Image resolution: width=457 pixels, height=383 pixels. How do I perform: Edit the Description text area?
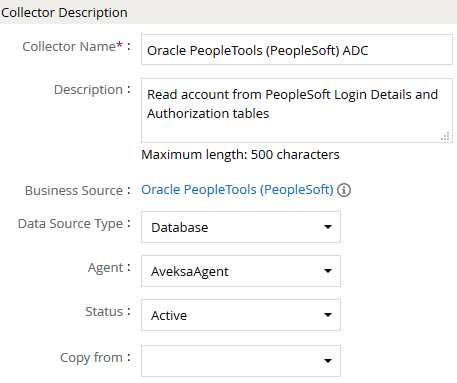[x=297, y=110]
